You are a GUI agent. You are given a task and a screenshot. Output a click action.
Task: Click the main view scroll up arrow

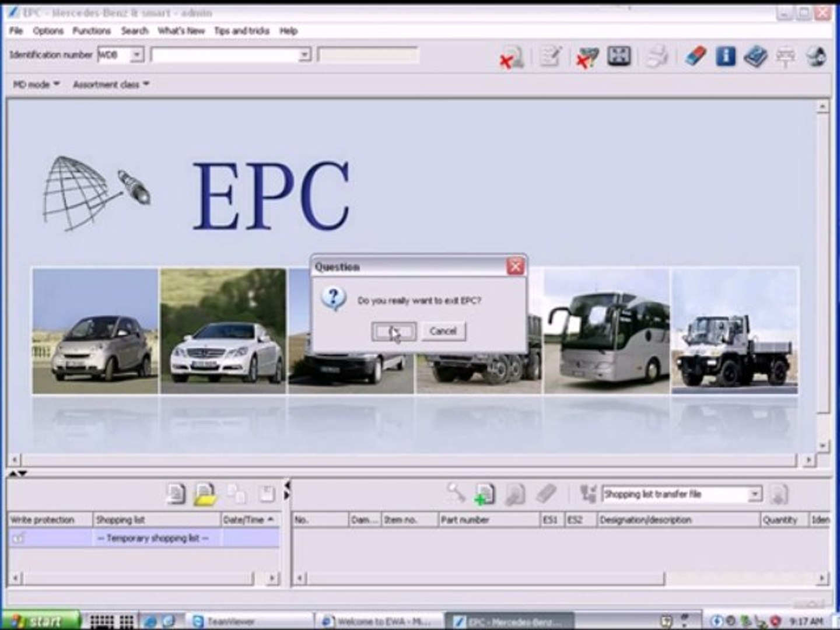pyautogui.click(x=822, y=107)
